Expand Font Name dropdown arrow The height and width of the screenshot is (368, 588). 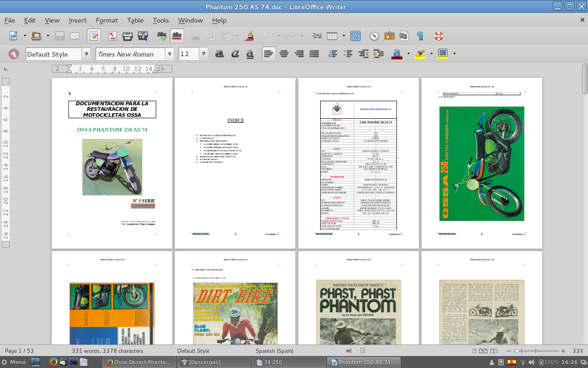coord(170,54)
